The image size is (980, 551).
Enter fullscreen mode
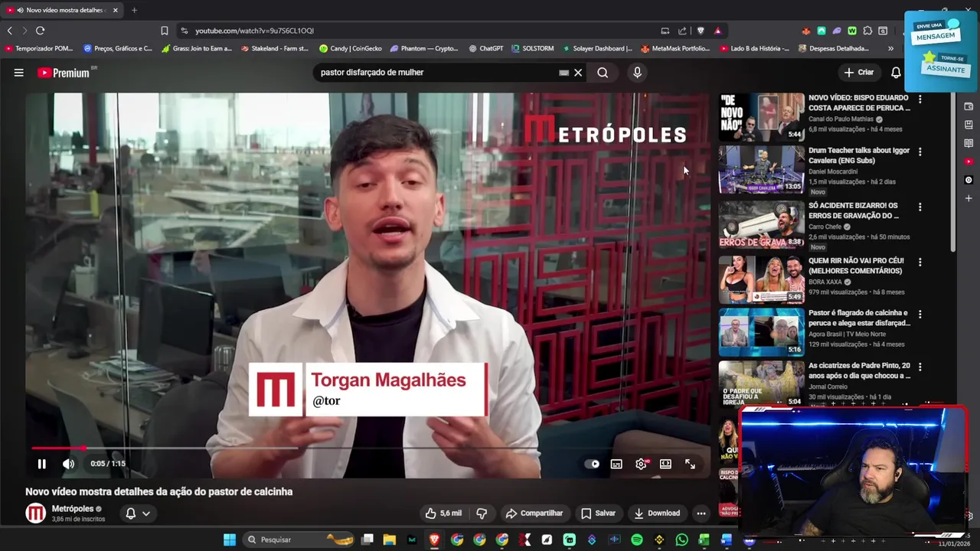pos(690,464)
